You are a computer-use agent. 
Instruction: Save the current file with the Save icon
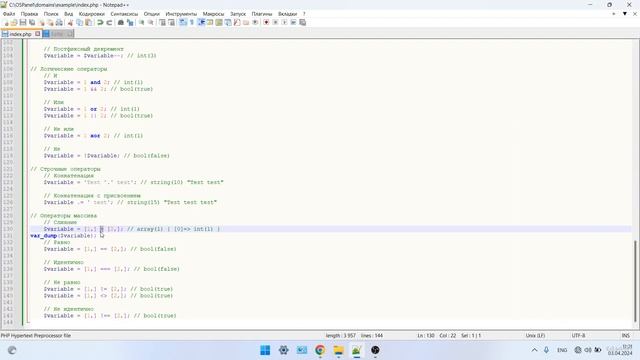click(x=23, y=22)
